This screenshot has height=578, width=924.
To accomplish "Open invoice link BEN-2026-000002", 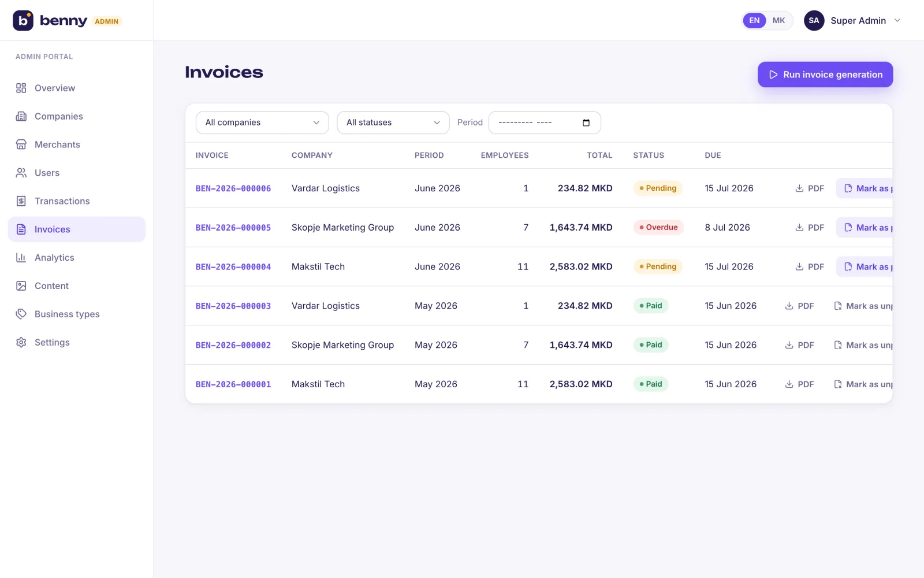I will (x=233, y=345).
